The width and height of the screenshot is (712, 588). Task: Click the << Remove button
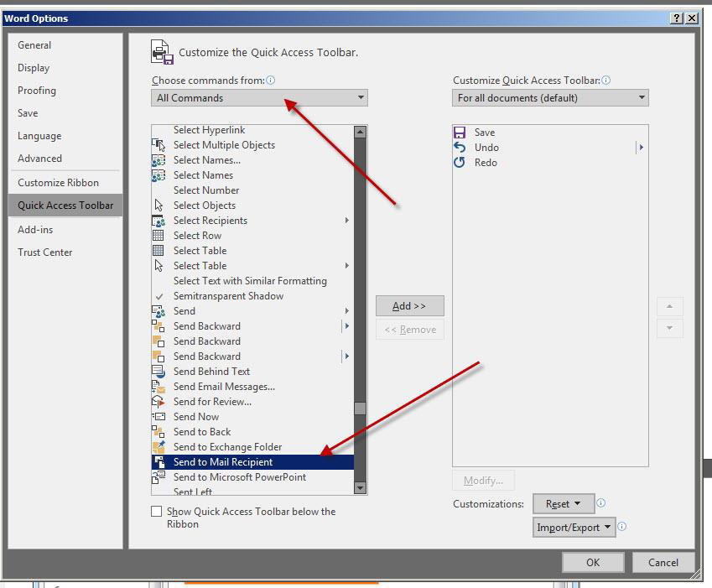point(409,330)
